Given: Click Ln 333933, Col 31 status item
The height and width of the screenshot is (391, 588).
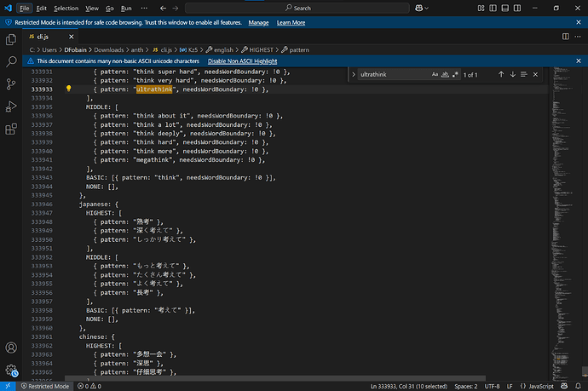Looking at the screenshot, I should pos(409,386).
